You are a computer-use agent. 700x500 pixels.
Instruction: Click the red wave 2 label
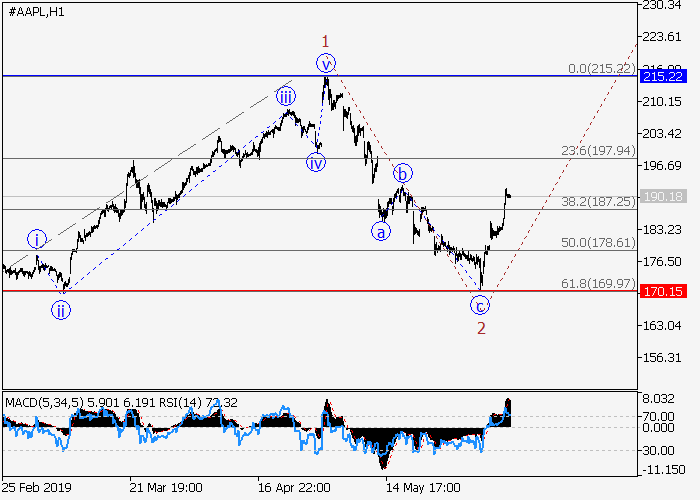click(481, 328)
